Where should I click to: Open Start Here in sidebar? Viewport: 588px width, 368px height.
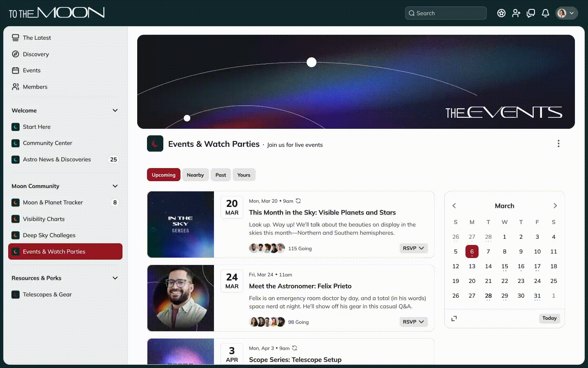[65, 127]
